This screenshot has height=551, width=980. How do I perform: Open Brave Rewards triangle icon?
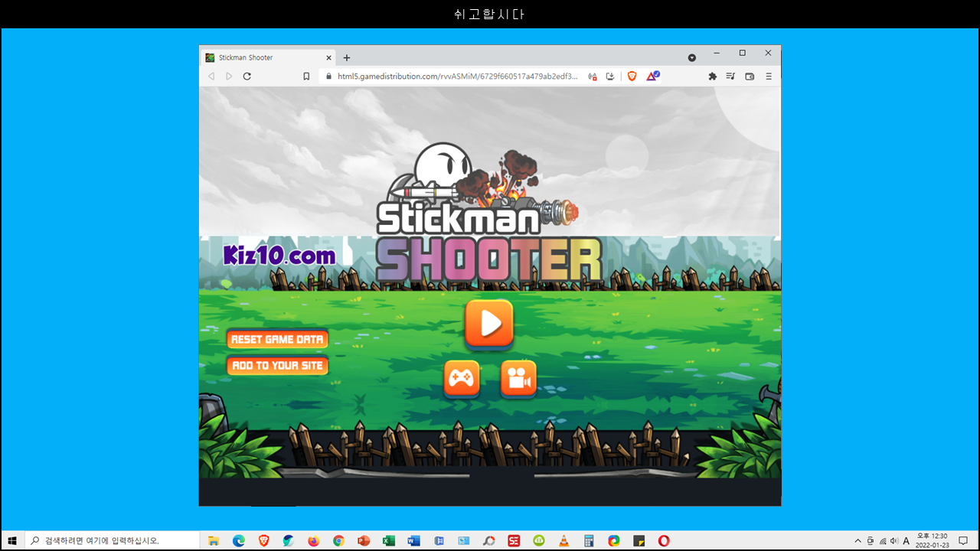pyautogui.click(x=652, y=77)
